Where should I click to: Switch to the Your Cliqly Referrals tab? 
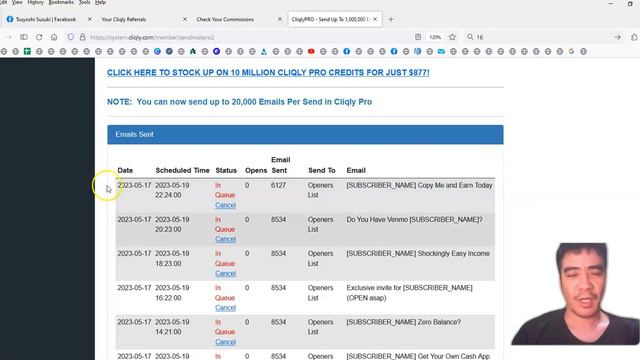tap(124, 19)
